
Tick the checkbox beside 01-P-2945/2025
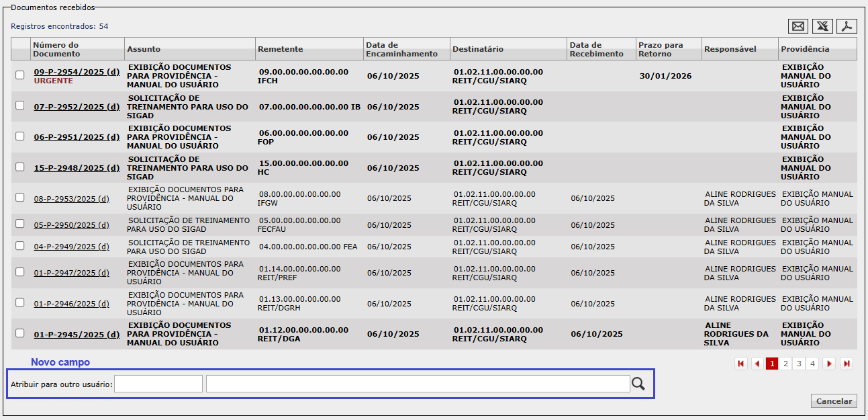(20, 333)
